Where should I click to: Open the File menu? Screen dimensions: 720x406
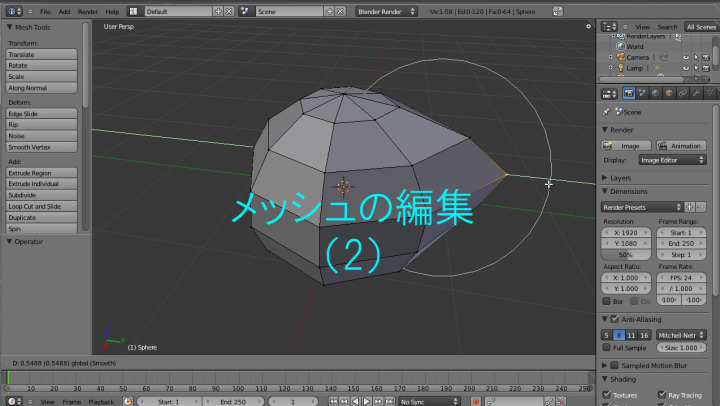[45, 11]
